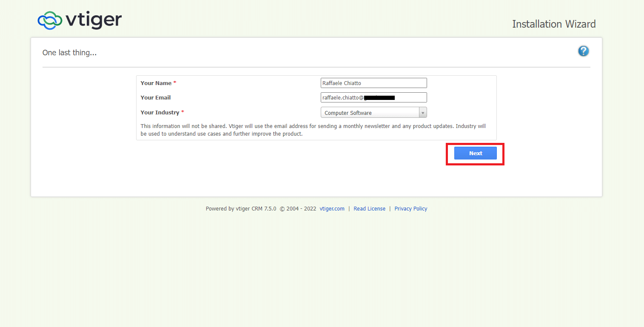
Task: Open the Read License link
Action: (x=369, y=209)
